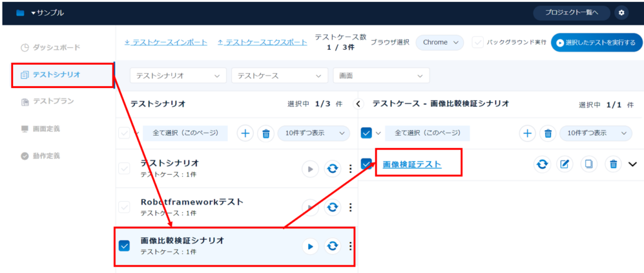Image resolution: width=644 pixels, height=273 pixels.
Task: Click the settings gear icon
Action: 621,13
